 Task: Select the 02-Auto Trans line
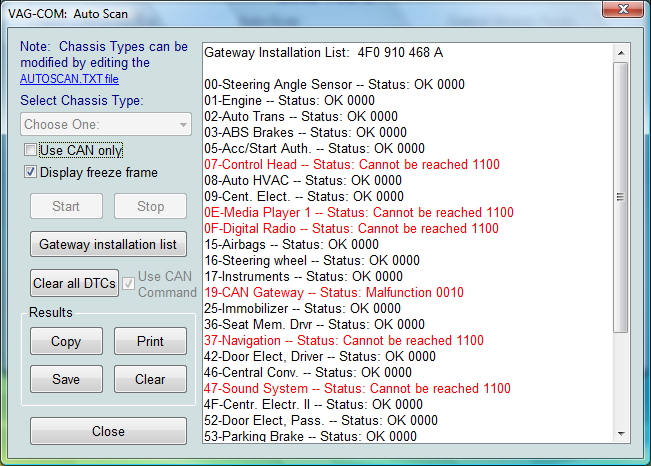pos(301,116)
